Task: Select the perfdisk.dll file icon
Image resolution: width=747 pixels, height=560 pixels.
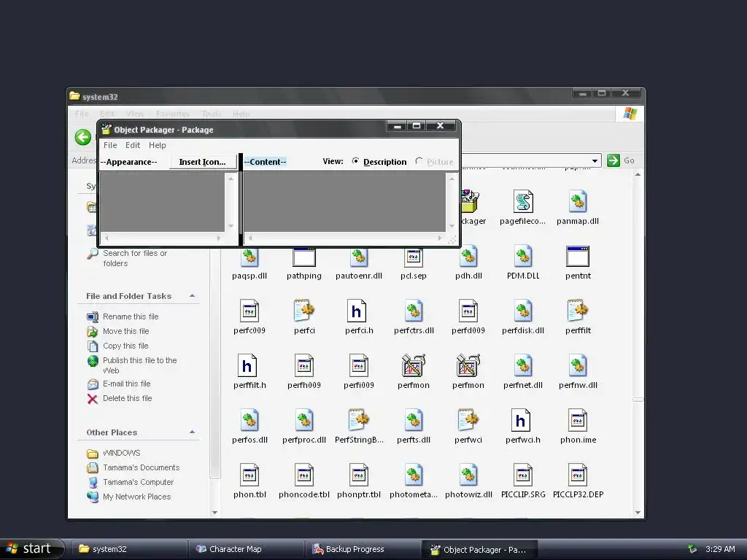Action: (522, 311)
